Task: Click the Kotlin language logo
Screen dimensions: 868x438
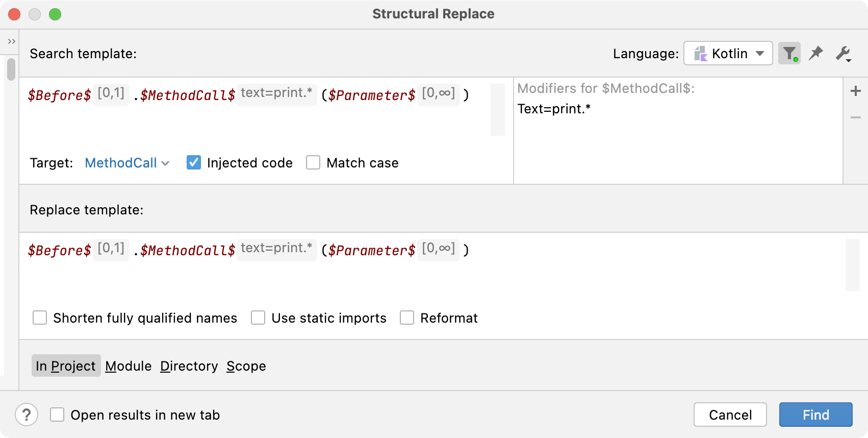Action: (701, 53)
